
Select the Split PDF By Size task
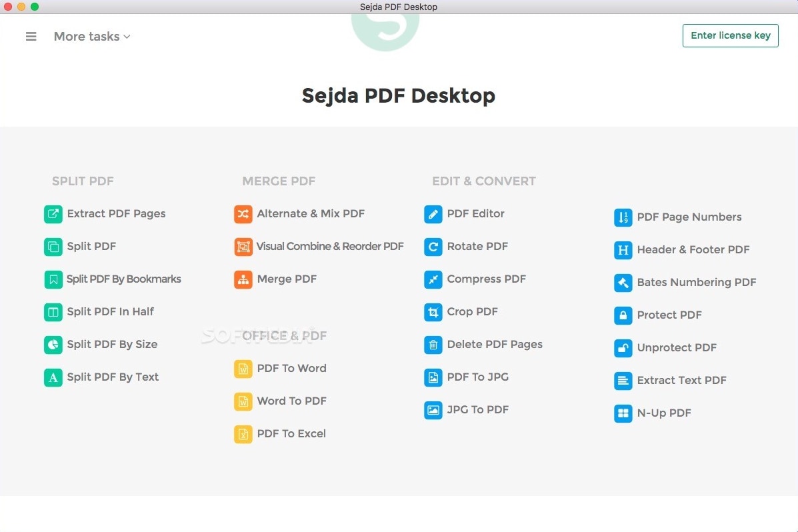click(112, 345)
